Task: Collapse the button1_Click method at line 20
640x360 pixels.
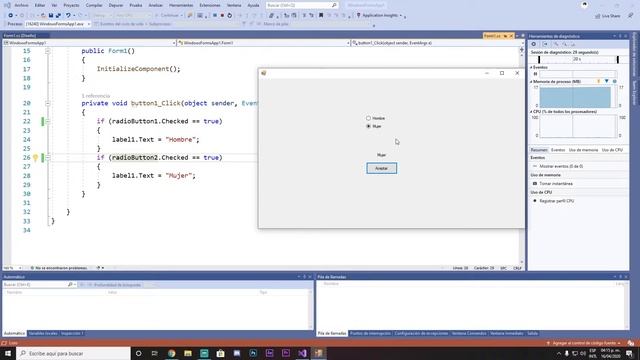Action: coord(47,103)
